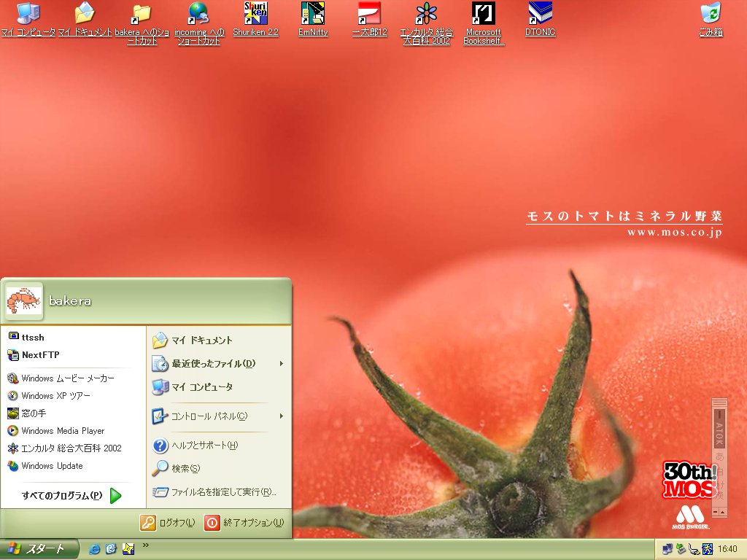Choose Windows Media Player in Start menu

[x=62, y=431]
